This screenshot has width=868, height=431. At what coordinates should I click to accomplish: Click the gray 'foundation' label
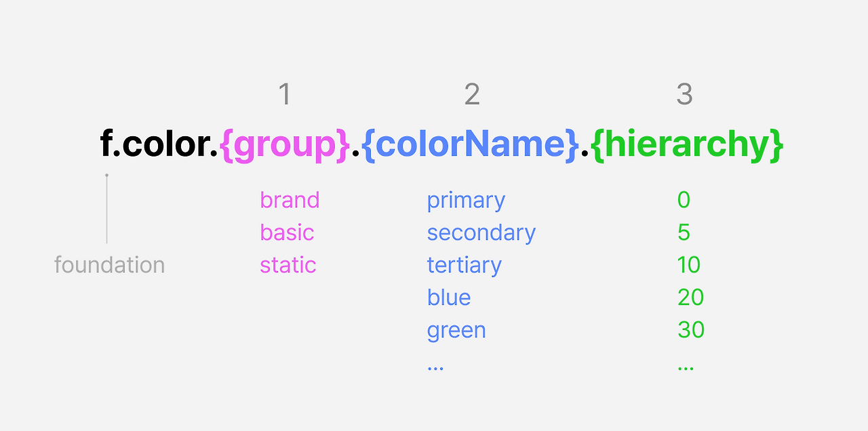pyautogui.click(x=109, y=265)
